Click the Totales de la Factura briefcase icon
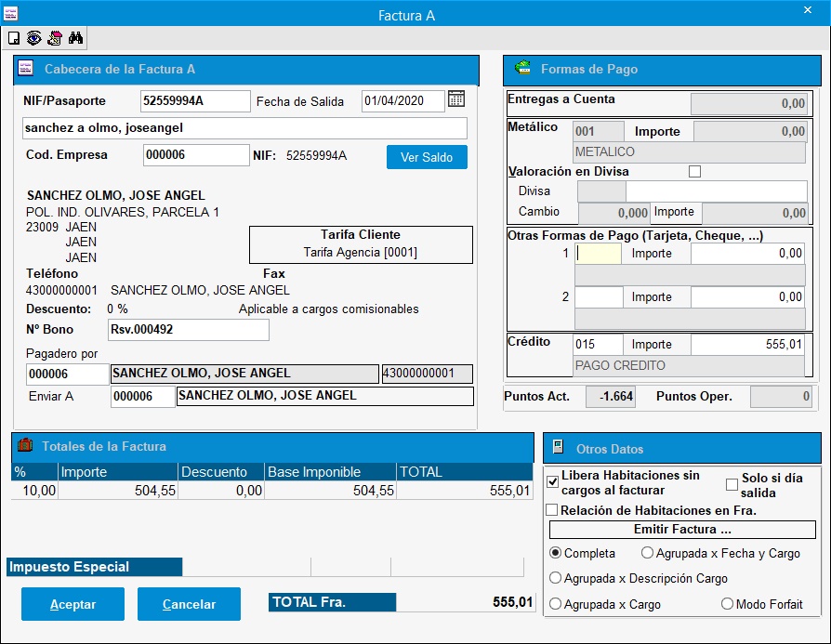This screenshot has width=831, height=644. pyautogui.click(x=25, y=445)
